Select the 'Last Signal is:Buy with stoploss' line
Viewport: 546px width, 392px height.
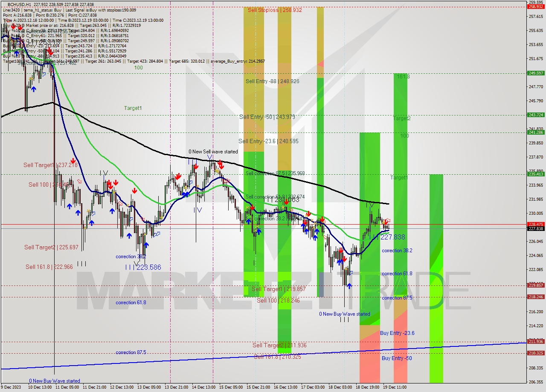coord(70,9)
